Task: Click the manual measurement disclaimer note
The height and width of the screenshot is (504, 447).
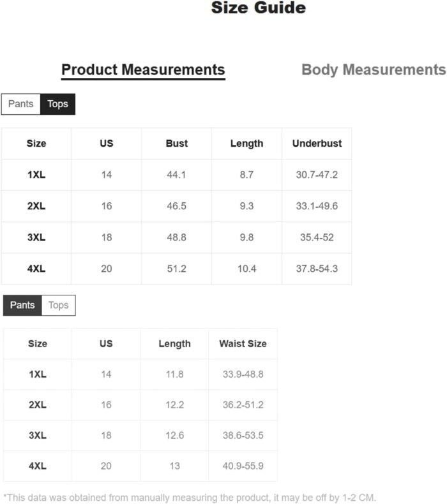Action: [190, 497]
